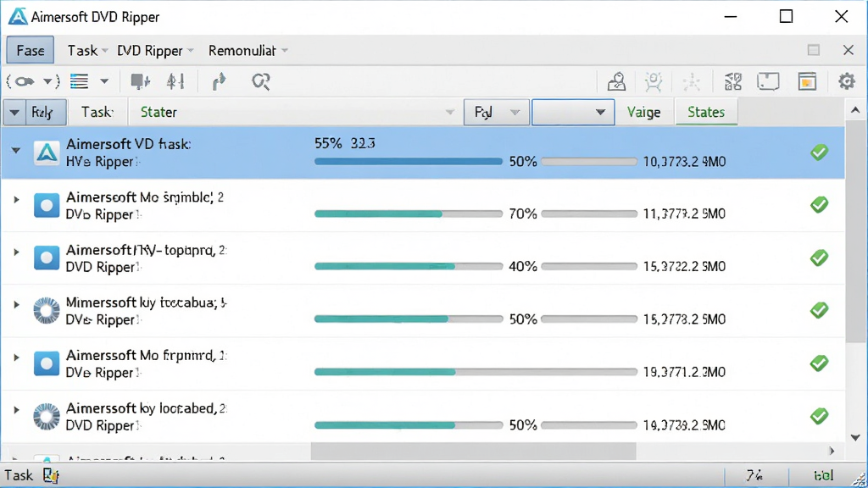Open the empty combo box in header
The image size is (868, 488).
[573, 113]
